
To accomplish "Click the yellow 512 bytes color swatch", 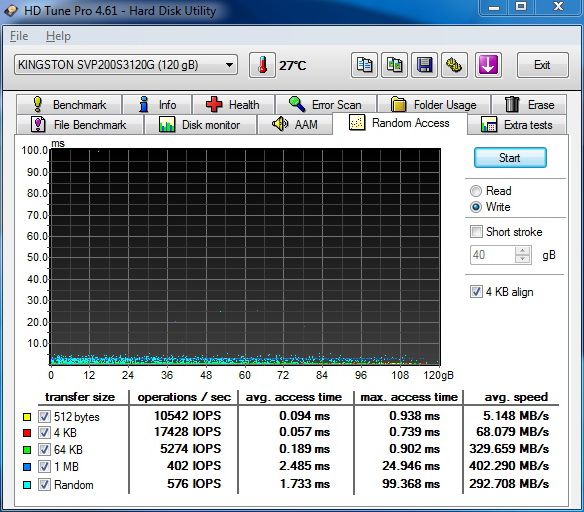I will tap(27, 417).
